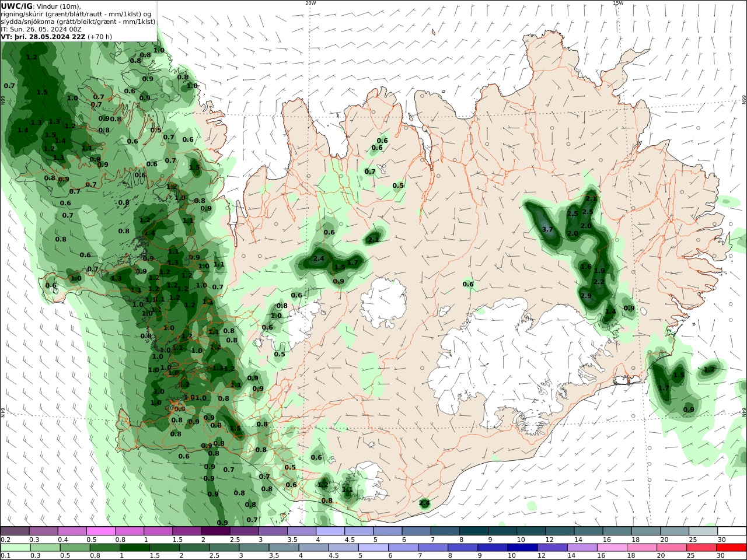Select the valid time 'VT: þri. 28.05.2024 22Z'
The height and width of the screenshot is (560, 747).
pyautogui.click(x=43, y=36)
